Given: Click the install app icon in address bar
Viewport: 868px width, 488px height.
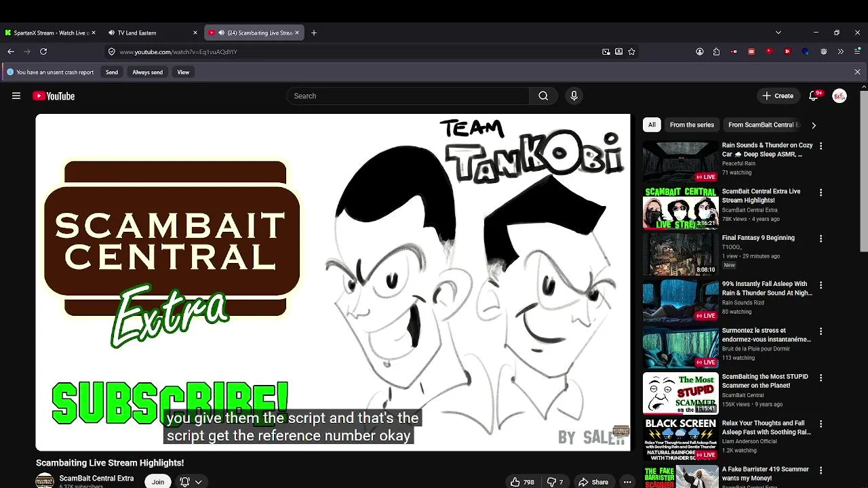Looking at the screenshot, I should 618,52.
